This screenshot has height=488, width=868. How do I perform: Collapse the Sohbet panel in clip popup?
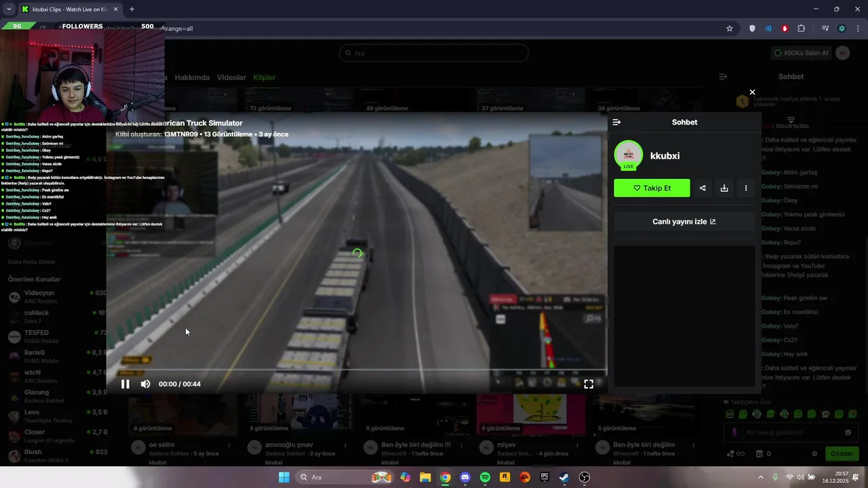(x=616, y=122)
